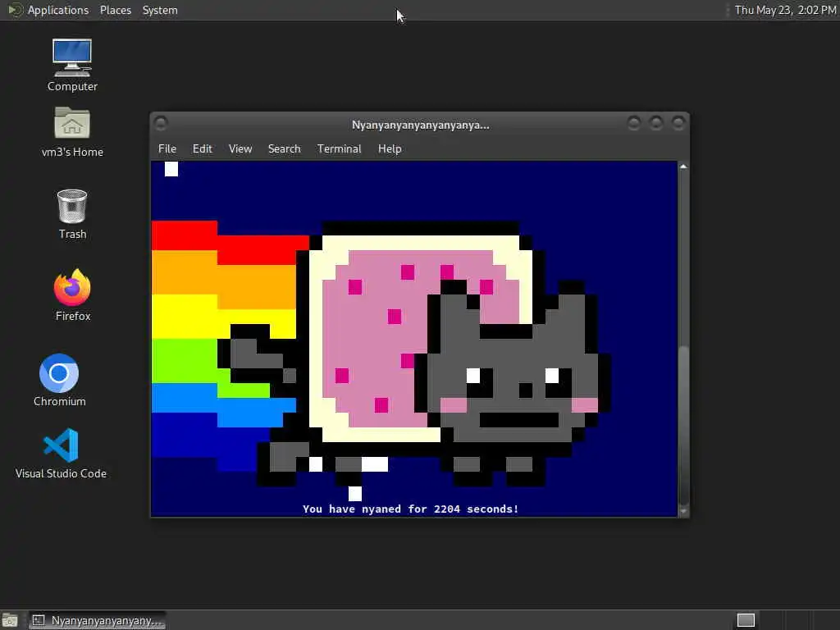Maximize the terminal window
Image resolution: width=840 pixels, height=630 pixels.
coord(655,124)
